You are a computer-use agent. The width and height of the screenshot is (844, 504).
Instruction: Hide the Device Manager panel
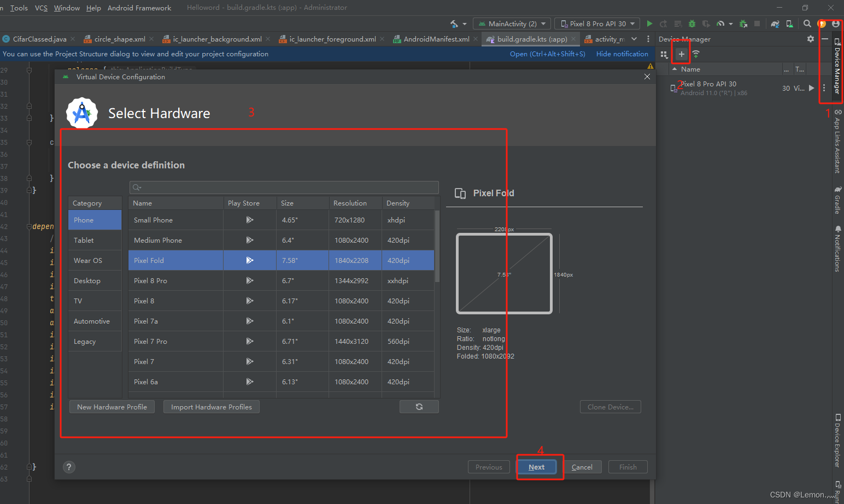tap(824, 39)
